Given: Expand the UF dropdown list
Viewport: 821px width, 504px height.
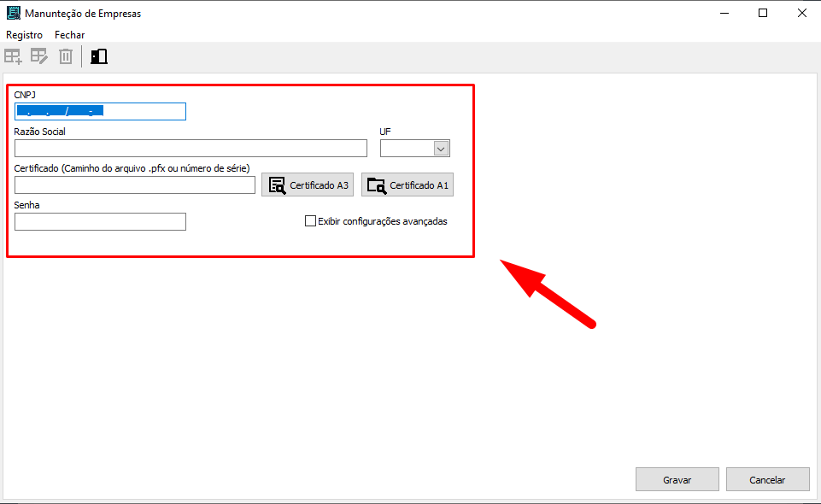Looking at the screenshot, I should [x=441, y=149].
